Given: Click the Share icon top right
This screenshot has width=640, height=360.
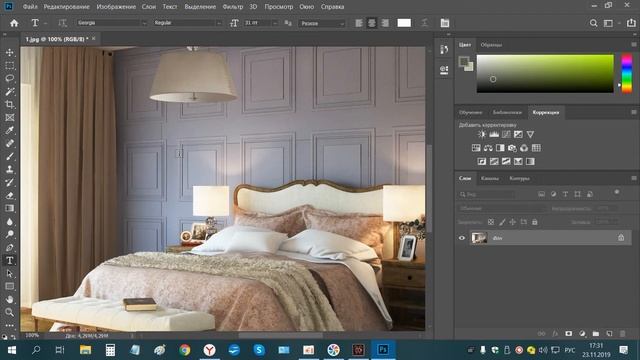Looking at the screenshot, I should coord(631,23).
